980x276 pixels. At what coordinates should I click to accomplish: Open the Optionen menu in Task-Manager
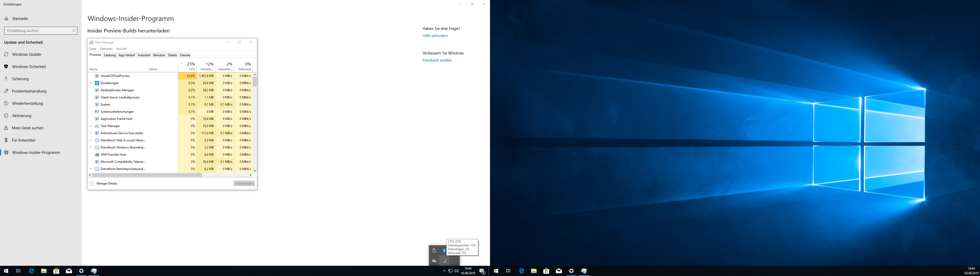point(106,49)
